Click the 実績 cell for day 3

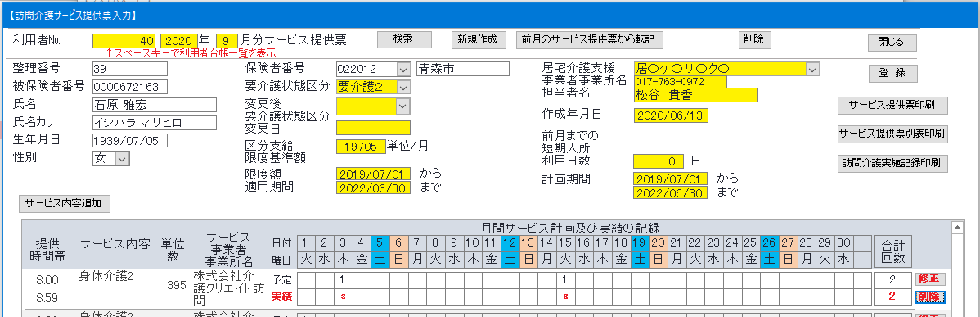point(343,297)
